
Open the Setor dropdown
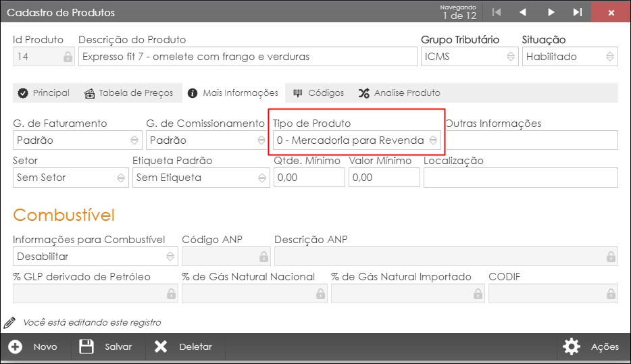click(71, 178)
